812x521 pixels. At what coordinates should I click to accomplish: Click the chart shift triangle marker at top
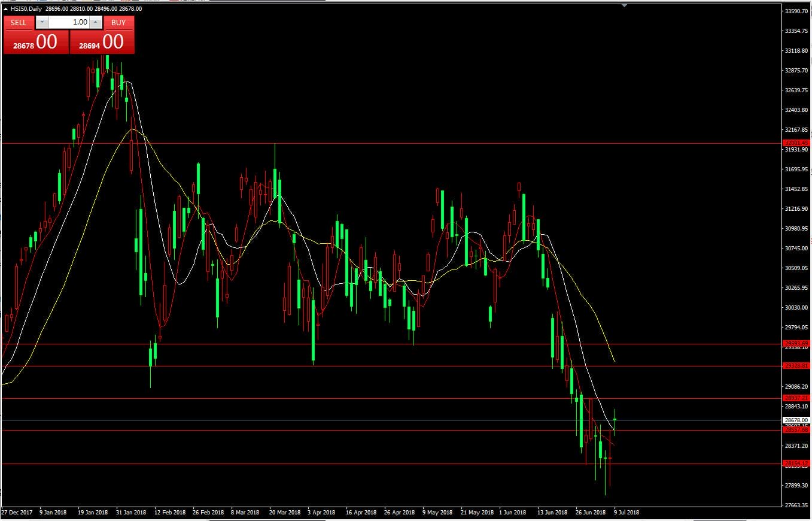[625, 5]
